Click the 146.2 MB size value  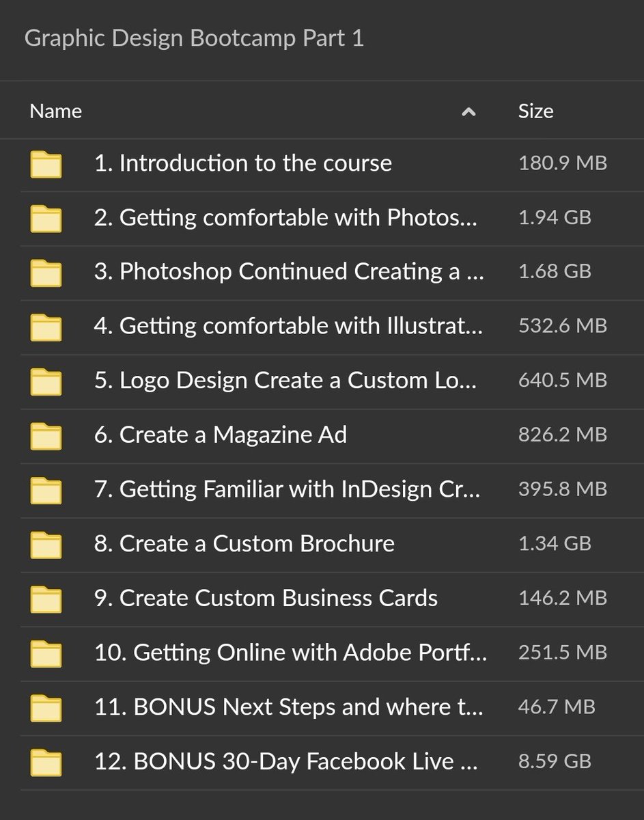(563, 598)
